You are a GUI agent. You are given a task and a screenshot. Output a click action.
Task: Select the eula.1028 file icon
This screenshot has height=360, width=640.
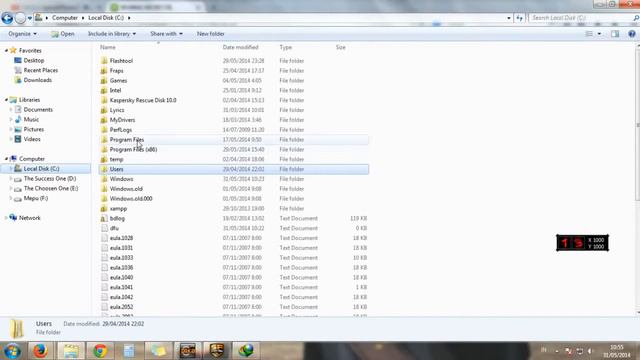click(104, 238)
